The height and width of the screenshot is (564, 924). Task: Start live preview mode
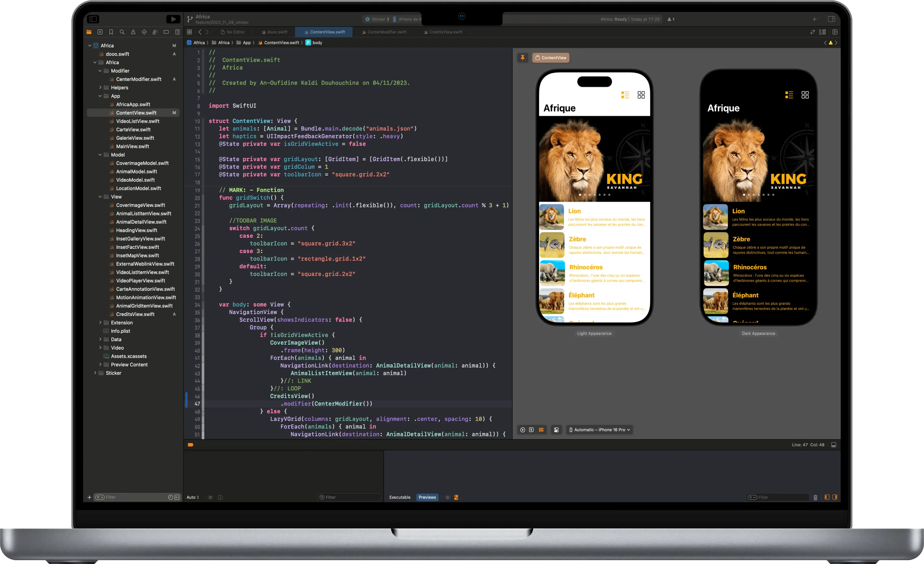tap(522, 430)
